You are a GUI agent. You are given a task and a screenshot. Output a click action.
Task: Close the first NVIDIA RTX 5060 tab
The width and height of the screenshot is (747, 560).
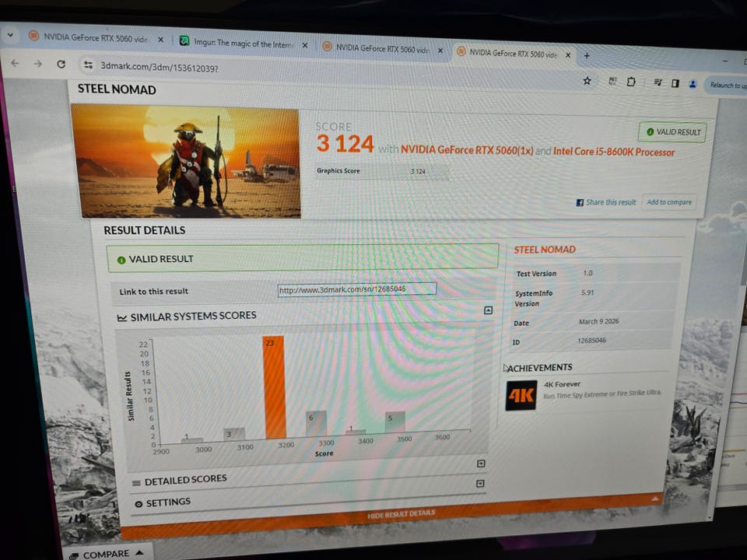click(160, 40)
